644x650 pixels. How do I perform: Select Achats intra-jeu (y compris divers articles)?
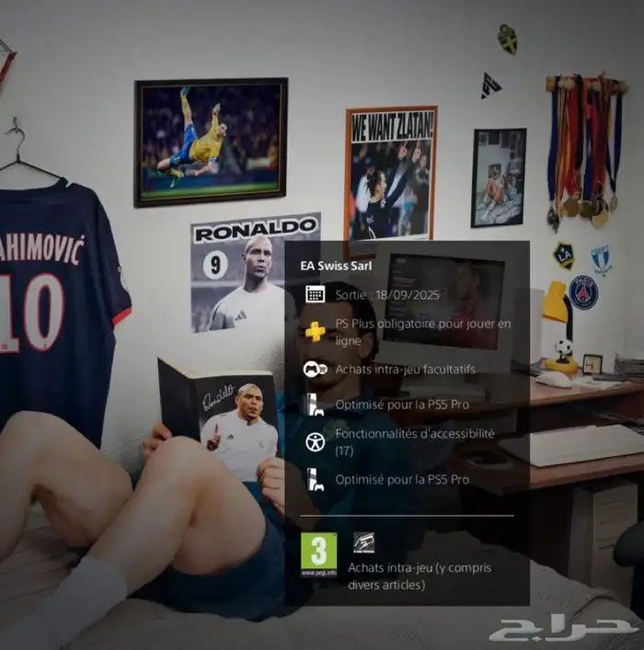click(420, 576)
